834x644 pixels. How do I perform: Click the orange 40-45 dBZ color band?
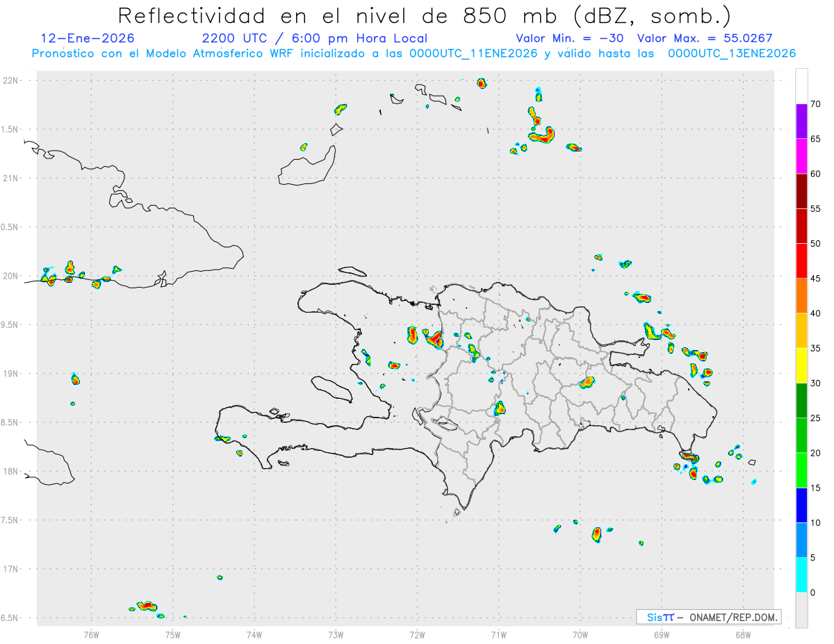click(x=801, y=296)
